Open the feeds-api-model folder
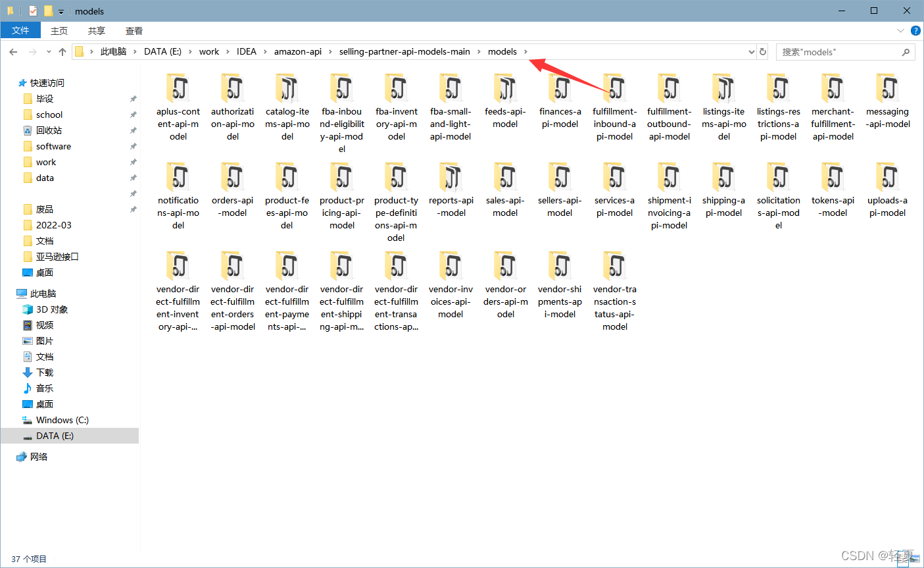 (505, 101)
